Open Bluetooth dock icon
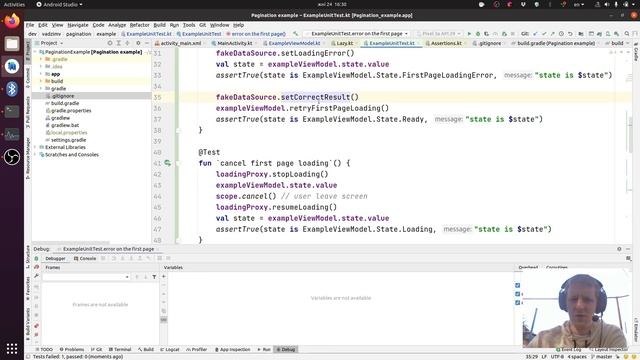Viewport: 640px width, 360px height. (x=12, y=89)
